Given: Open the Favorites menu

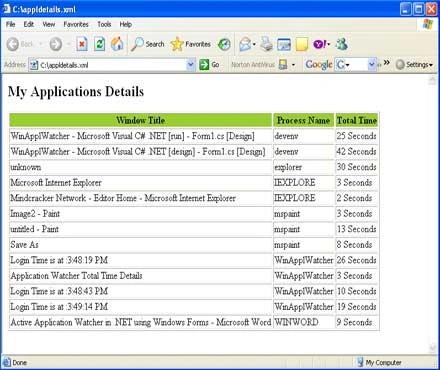Looking at the screenshot, I should pyautogui.click(x=76, y=24).
